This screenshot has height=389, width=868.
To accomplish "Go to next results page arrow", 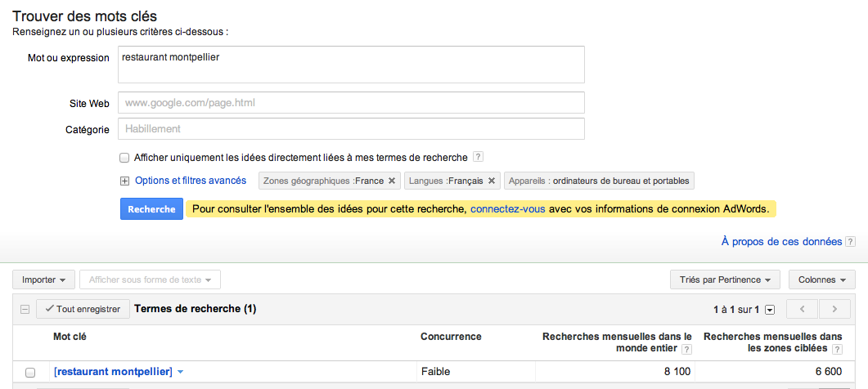I will [834, 310].
